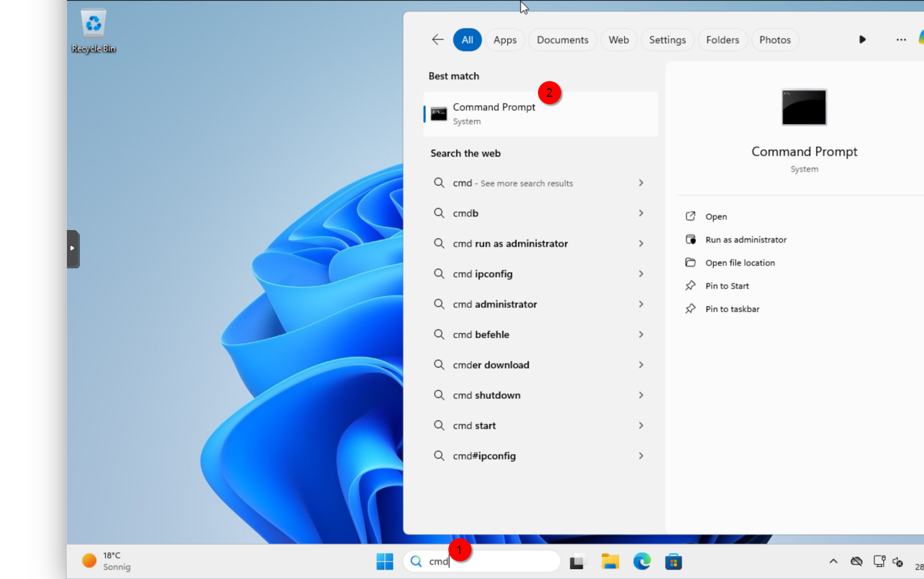Switch to the Settings filter tab

667,39
